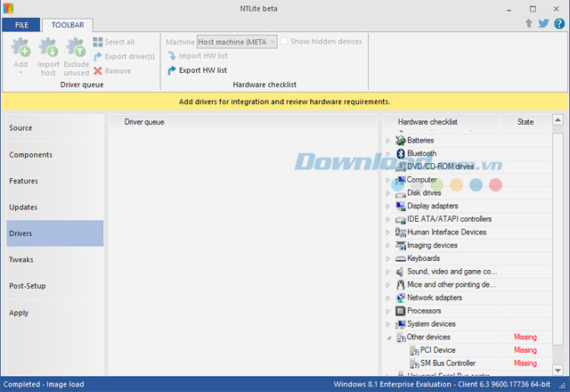Screen dimensions: 570x392
Task: Expand the Network adapters node
Action: (x=388, y=298)
